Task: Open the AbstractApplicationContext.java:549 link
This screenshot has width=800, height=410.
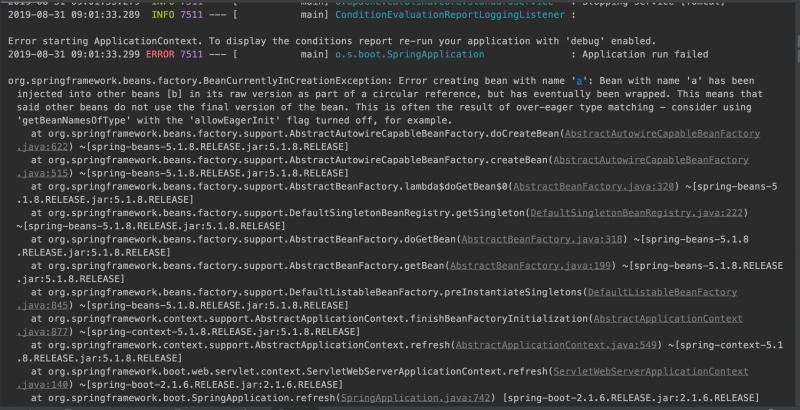Action: pyautogui.click(x=556, y=346)
